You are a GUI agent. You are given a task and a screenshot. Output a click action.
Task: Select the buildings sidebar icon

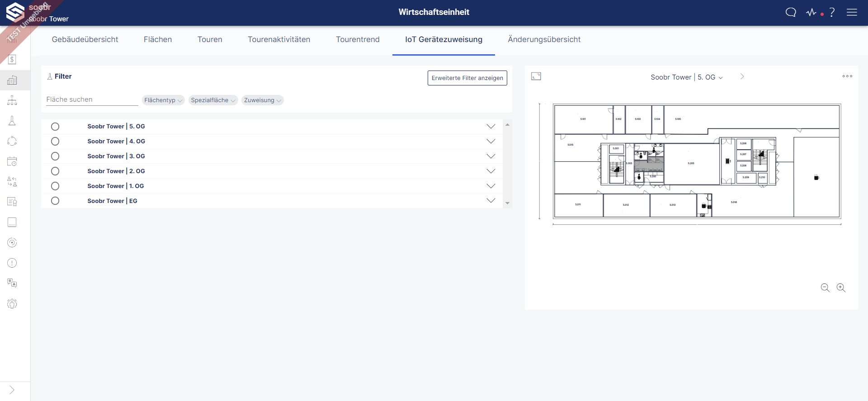tap(12, 80)
